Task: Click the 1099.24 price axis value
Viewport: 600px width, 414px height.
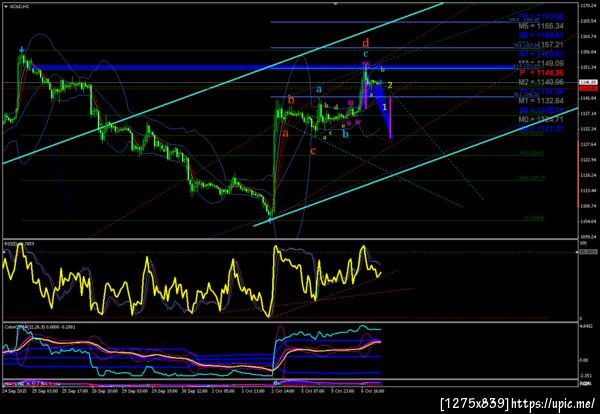Action: 587,237
